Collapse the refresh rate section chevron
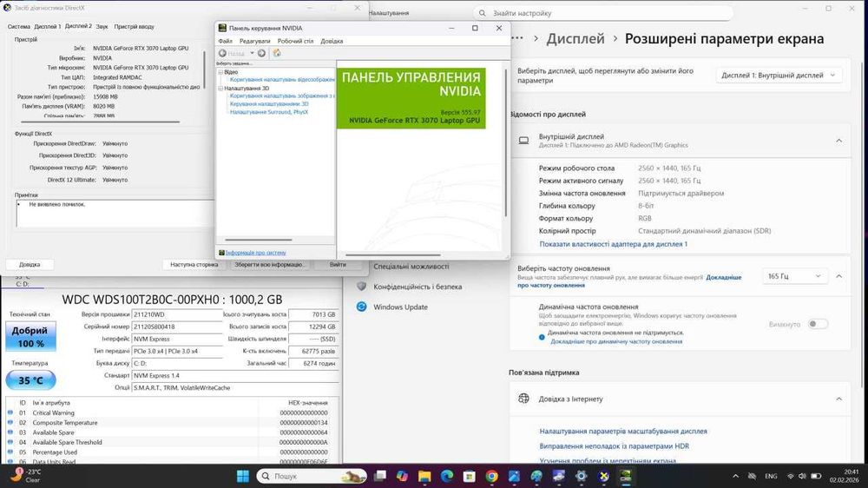The height and width of the screenshot is (488, 868). [x=838, y=276]
